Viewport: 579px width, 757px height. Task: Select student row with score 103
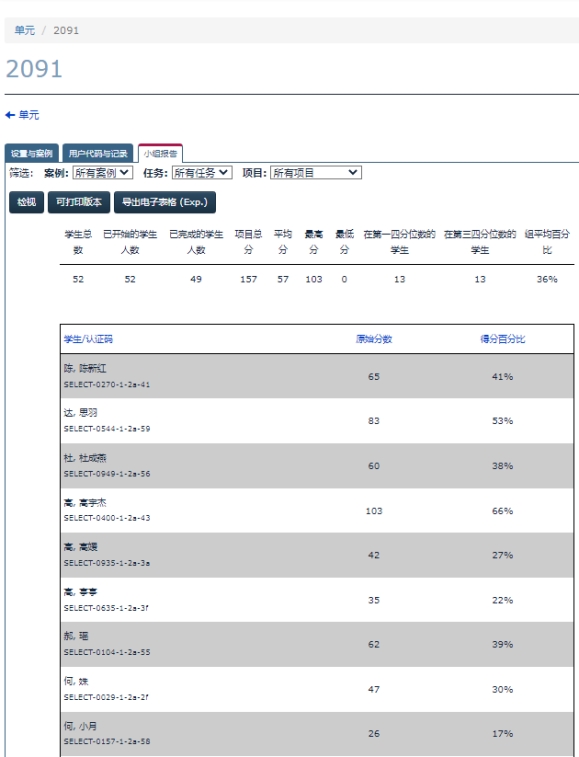[317, 510]
